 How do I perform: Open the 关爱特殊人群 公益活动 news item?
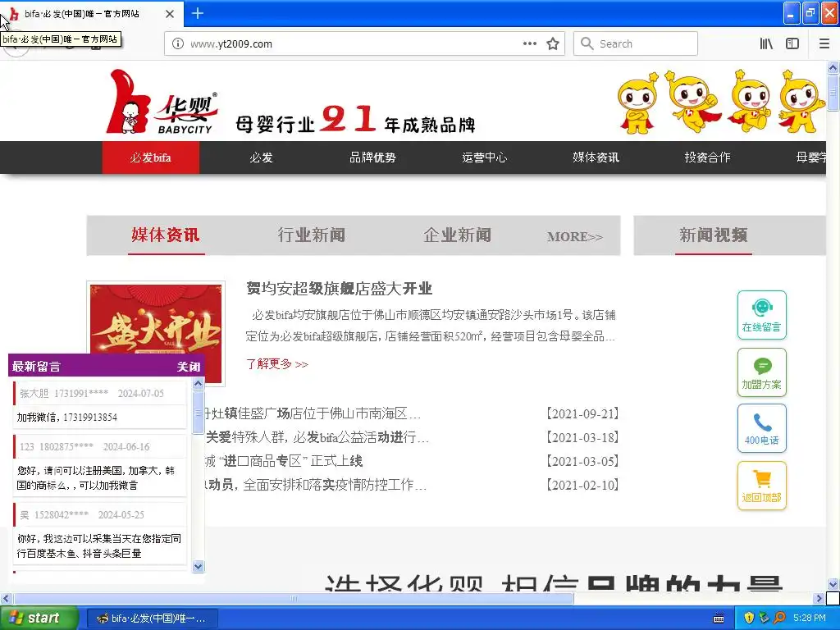(317, 437)
